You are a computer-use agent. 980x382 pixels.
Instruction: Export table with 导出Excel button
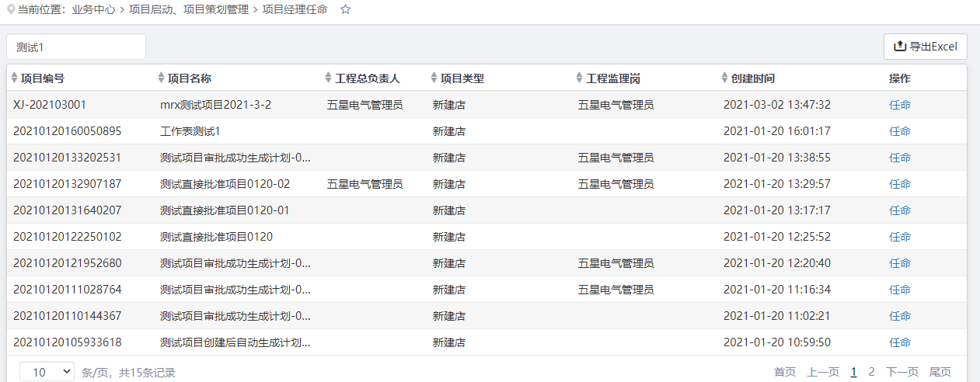coord(926,47)
